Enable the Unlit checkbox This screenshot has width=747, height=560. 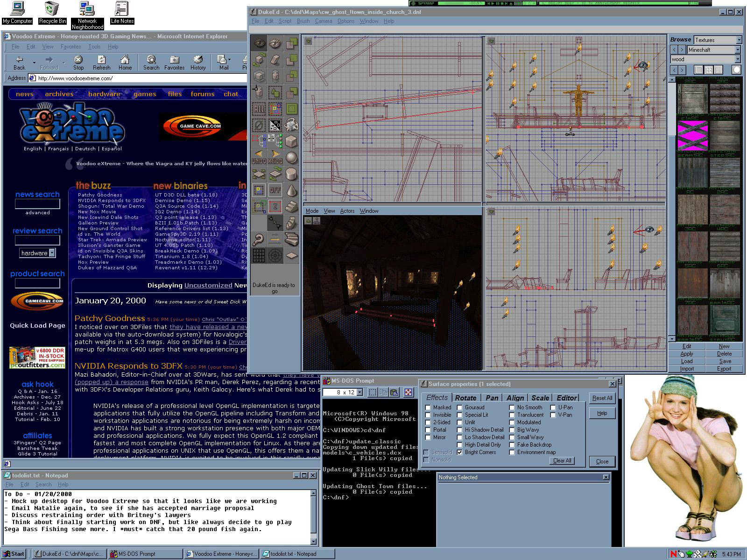[460, 422]
